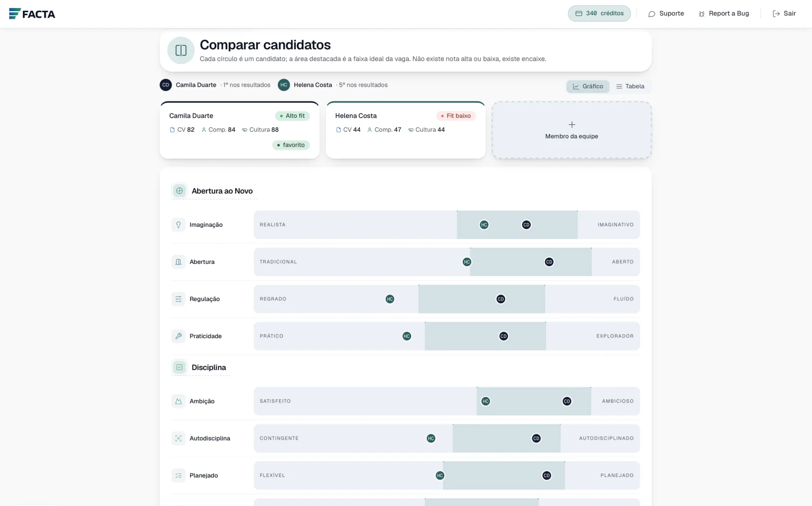The height and width of the screenshot is (506, 812).
Task: Add a Membro da equipe card
Action: coord(571,130)
